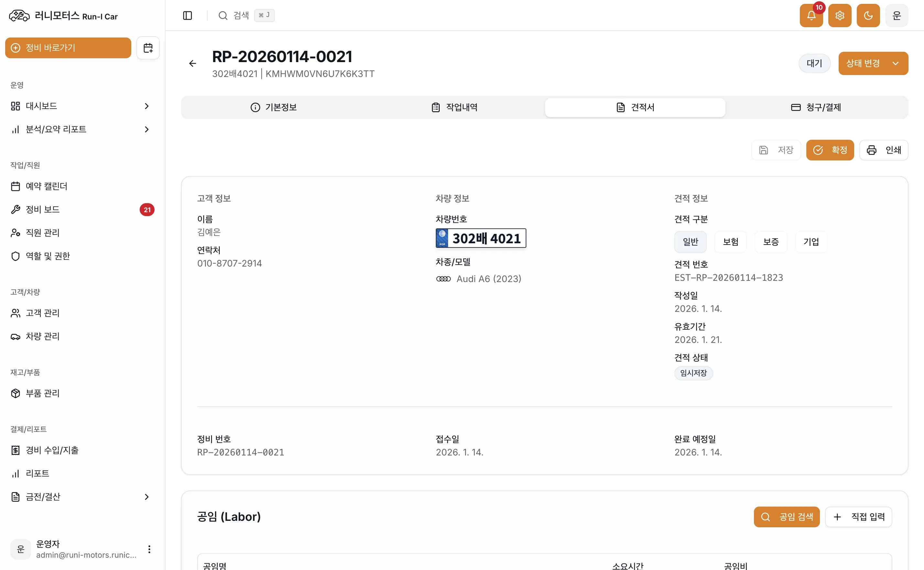Select the 보험 estimate type
This screenshot has height=570, width=924.
coord(730,242)
